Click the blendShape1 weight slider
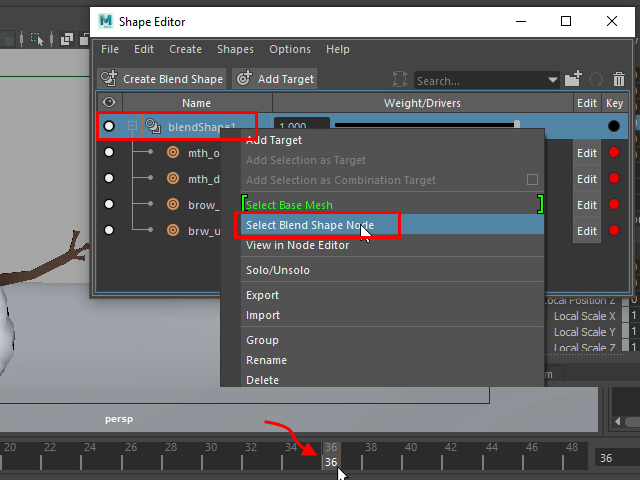The image size is (640, 480). (425, 126)
